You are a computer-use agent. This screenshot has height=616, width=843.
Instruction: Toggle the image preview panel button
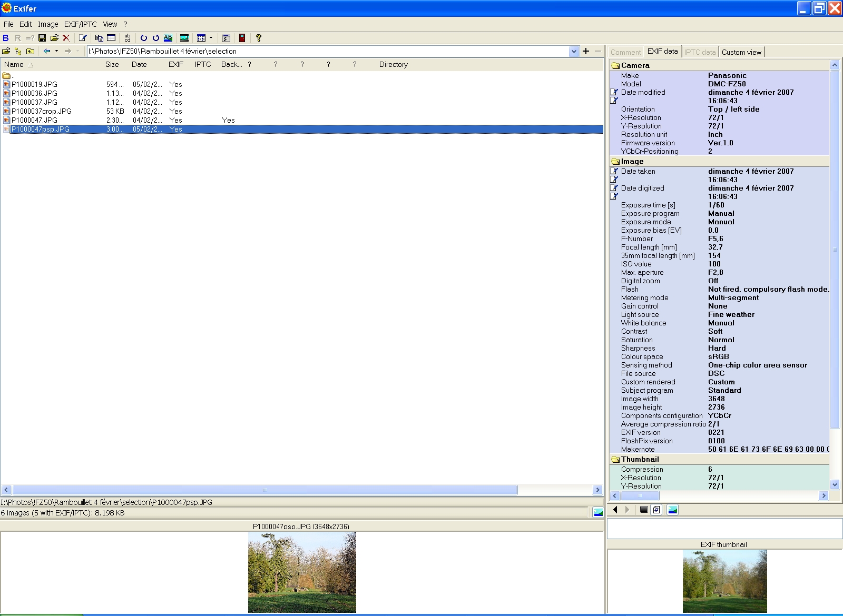tap(598, 512)
